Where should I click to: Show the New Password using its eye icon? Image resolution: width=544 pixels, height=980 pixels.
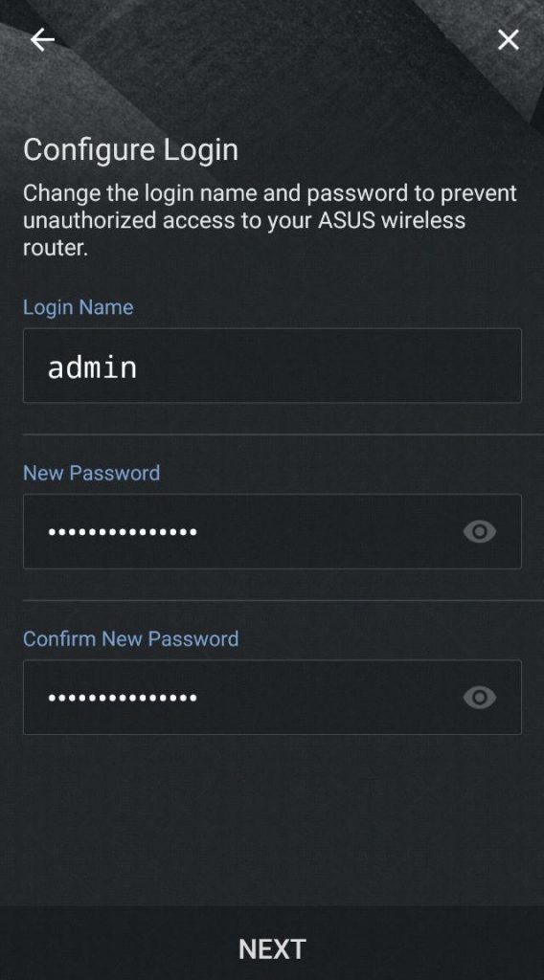pos(480,532)
